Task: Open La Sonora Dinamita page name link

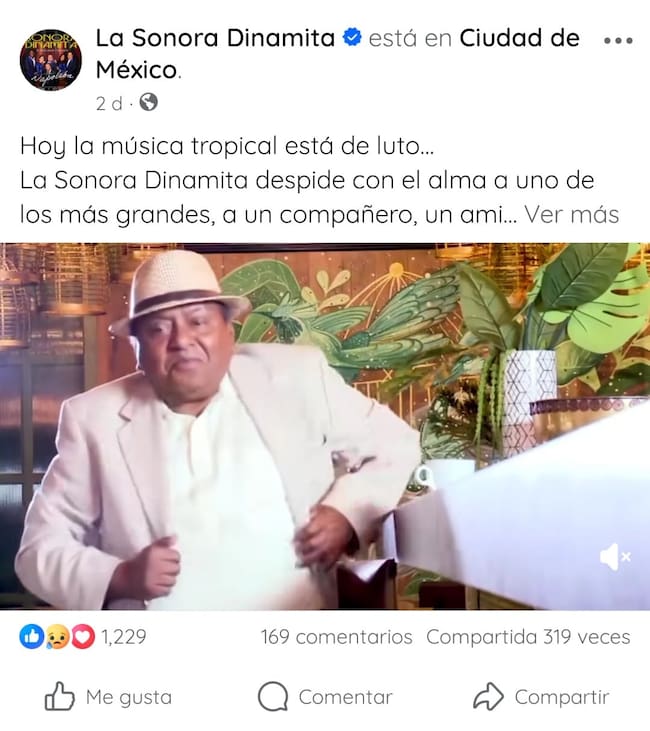Action: (215, 38)
